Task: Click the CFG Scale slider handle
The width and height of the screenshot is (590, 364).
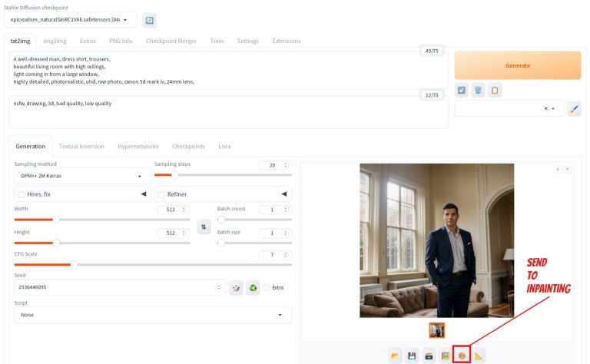Action: 74,265
